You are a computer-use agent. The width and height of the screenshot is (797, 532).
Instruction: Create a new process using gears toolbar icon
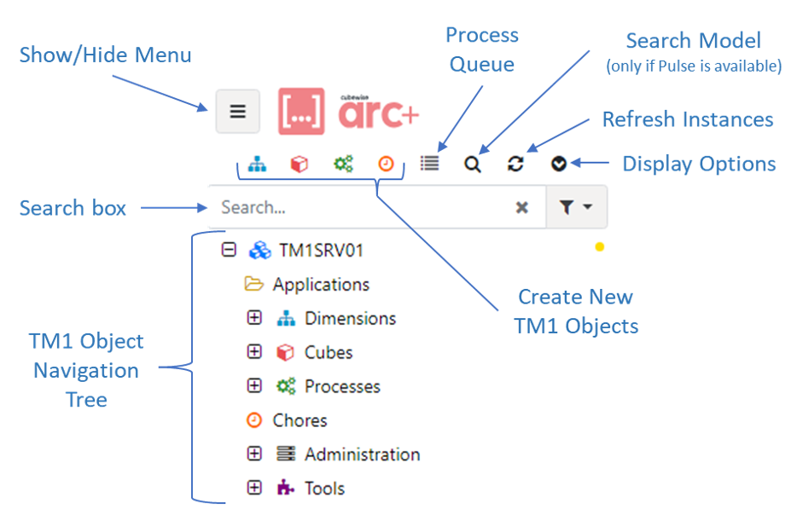(x=343, y=164)
